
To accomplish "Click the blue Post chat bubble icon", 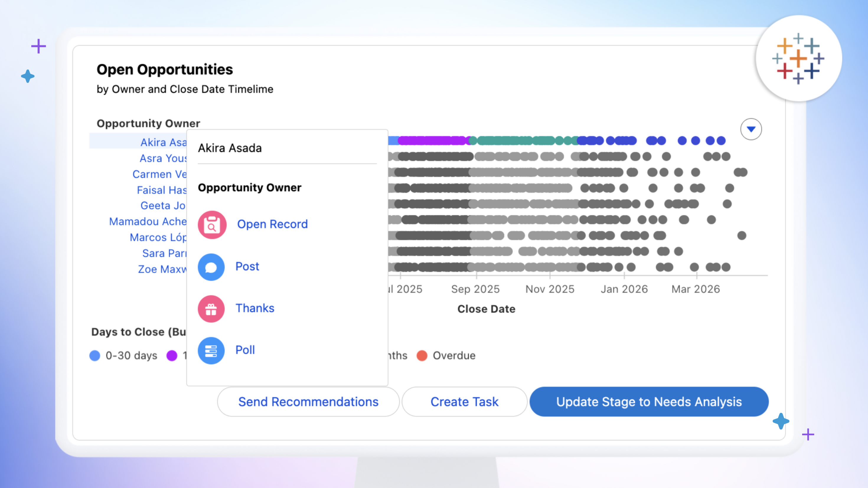I will pos(211,267).
